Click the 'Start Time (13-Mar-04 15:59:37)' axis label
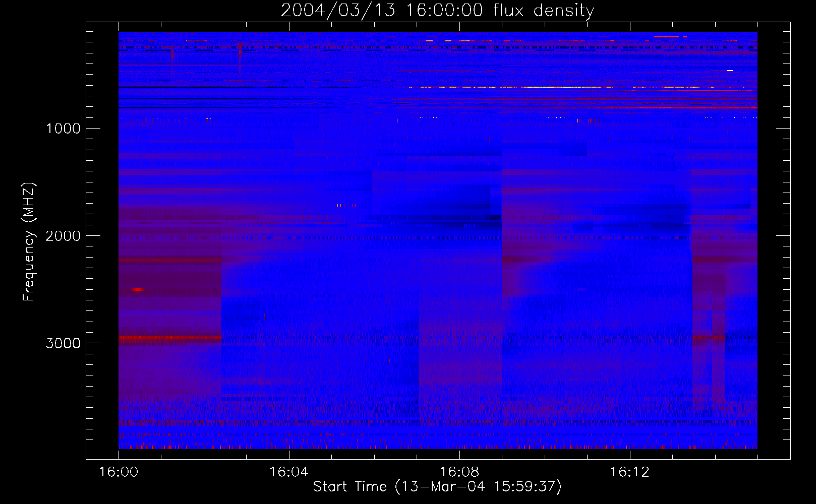 click(437, 487)
